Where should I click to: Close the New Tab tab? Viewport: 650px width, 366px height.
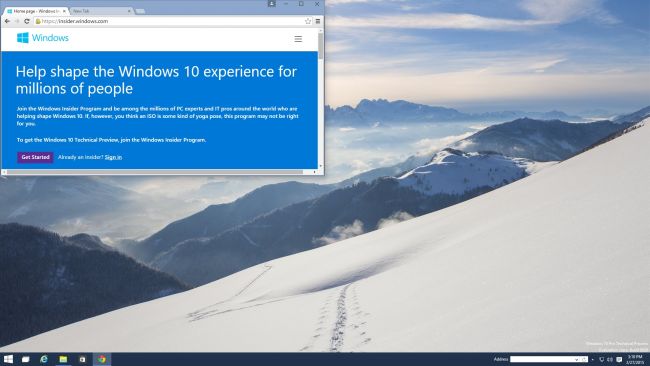coord(129,11)
